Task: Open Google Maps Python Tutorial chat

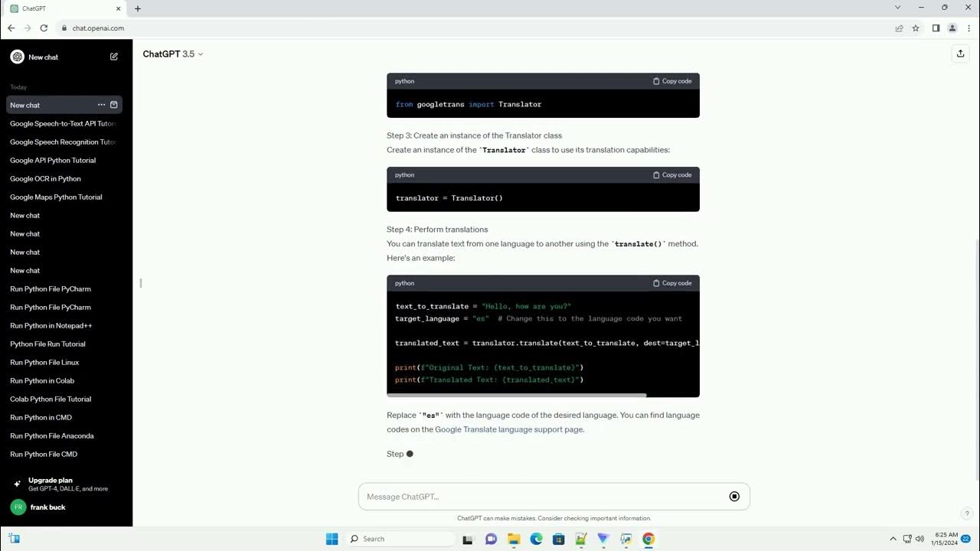Action: pyautogui.click(x=64, y=197)
